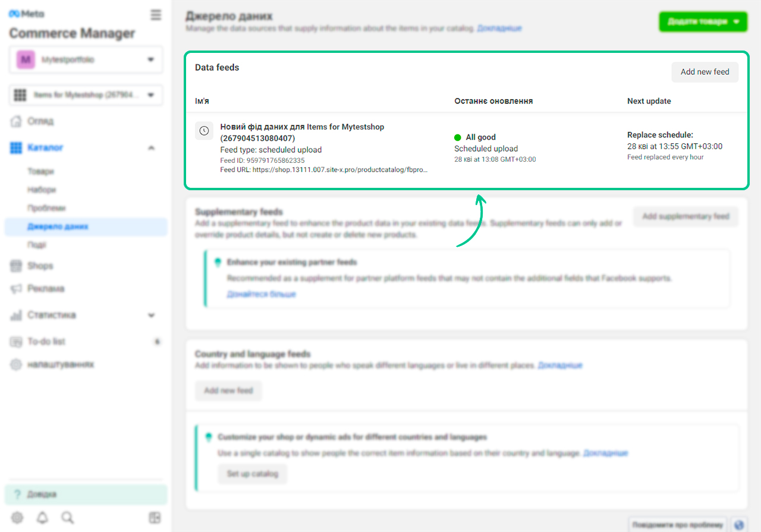Click the Каталог grid icon
This screenshot has height=532, width=761.
[16, 147]
